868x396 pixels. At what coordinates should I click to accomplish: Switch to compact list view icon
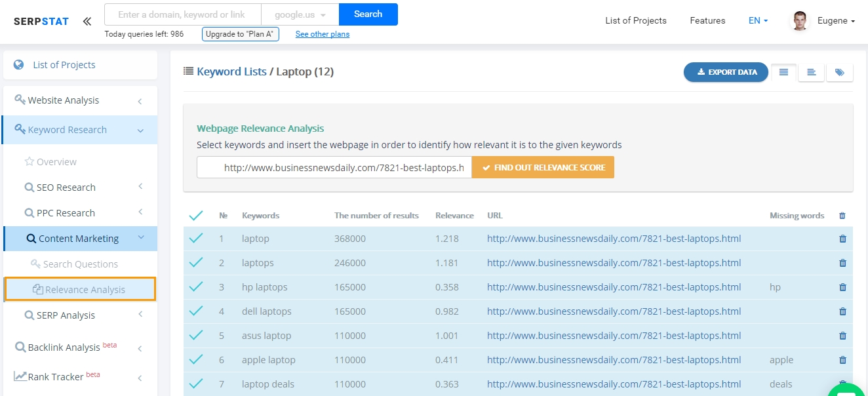(783, 72)
